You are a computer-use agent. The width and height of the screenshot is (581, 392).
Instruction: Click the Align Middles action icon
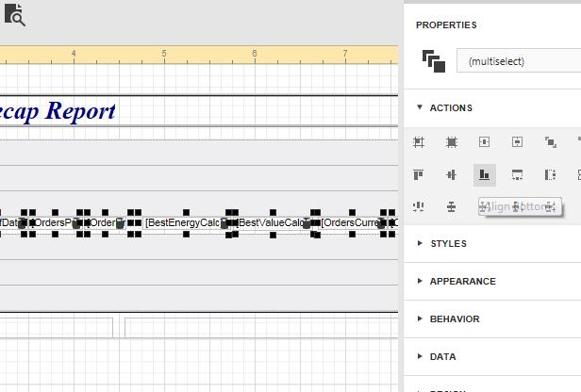pyautogui.click(x=451, y=174)
